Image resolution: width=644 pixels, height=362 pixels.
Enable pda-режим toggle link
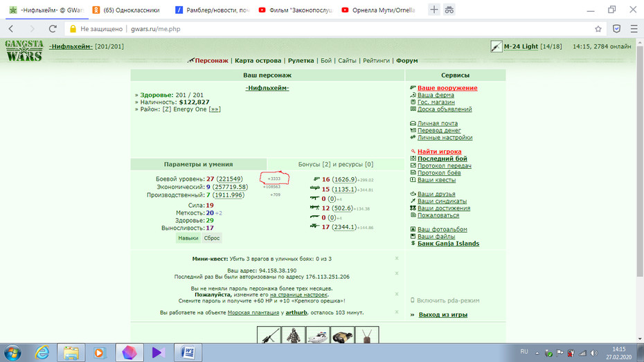[x=448, y=300]
